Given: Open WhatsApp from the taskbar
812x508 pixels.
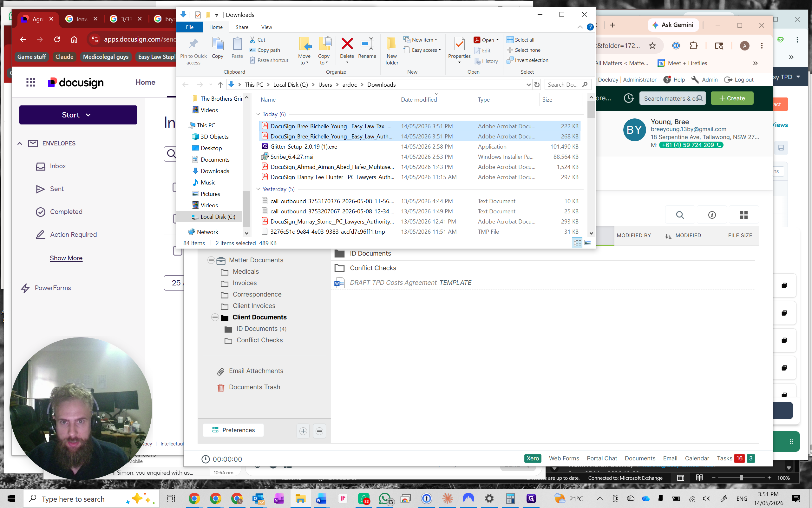Looking at the screenshot, I should click(385, 498).
